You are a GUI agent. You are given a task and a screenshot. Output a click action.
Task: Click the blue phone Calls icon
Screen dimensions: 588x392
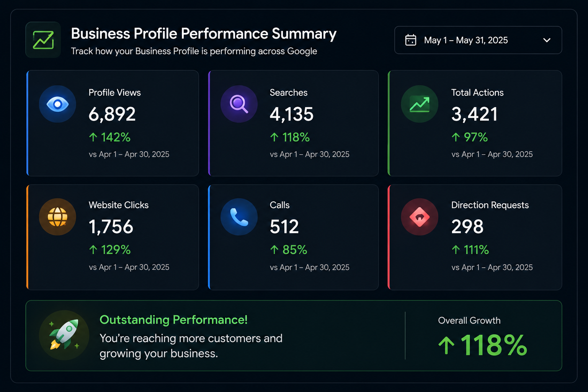(239, 217)
